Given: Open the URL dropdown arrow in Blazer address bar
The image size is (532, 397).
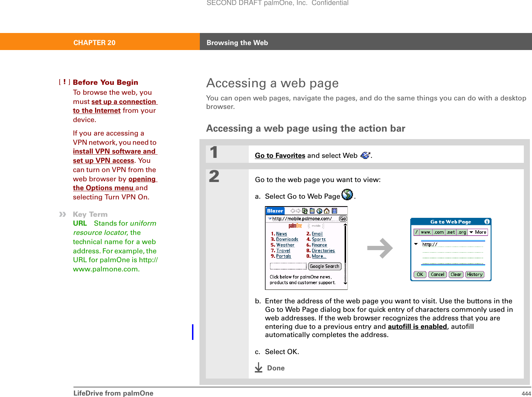Looking at the screenshot, I should pyautogui.click(x=270, y=219).
